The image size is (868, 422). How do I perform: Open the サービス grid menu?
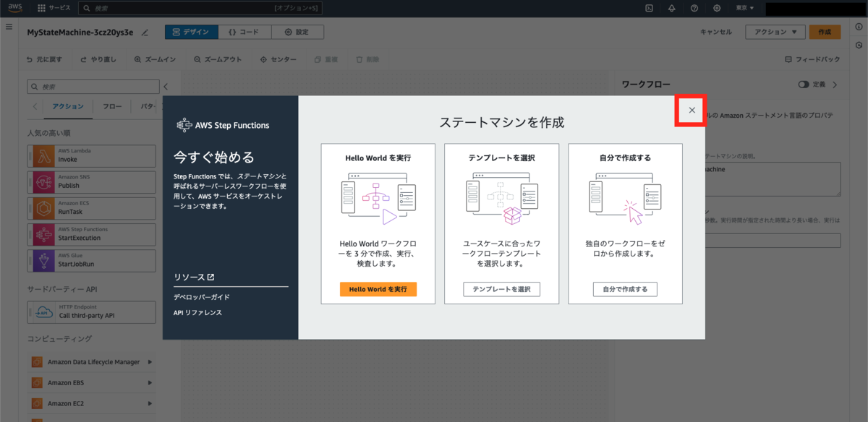click(54, 8)
